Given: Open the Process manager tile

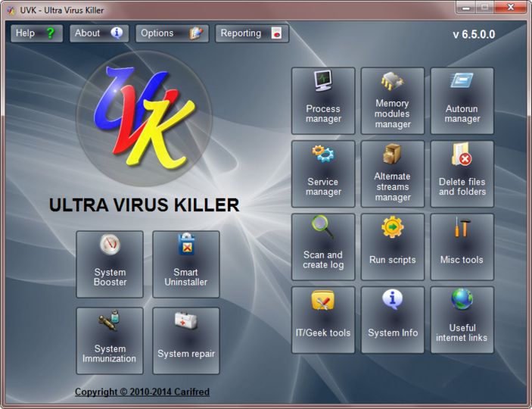Looking at the screenshot, I should 323,101.
